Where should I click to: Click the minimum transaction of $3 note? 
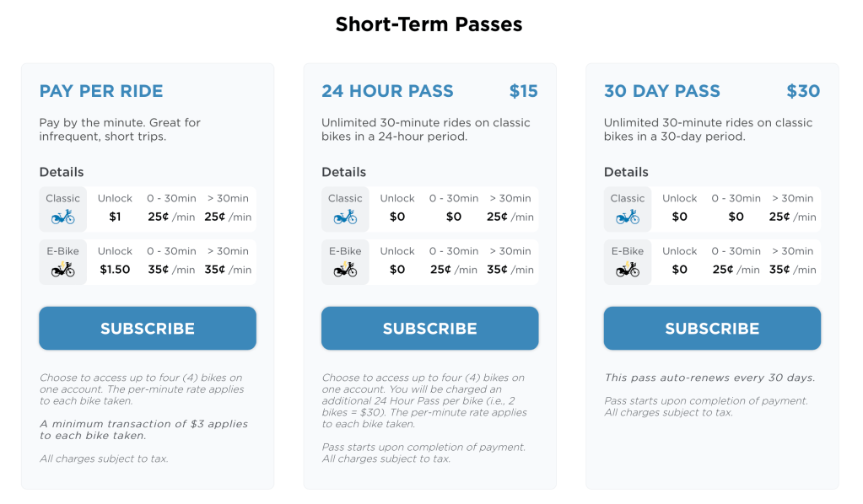coord(143,430)
